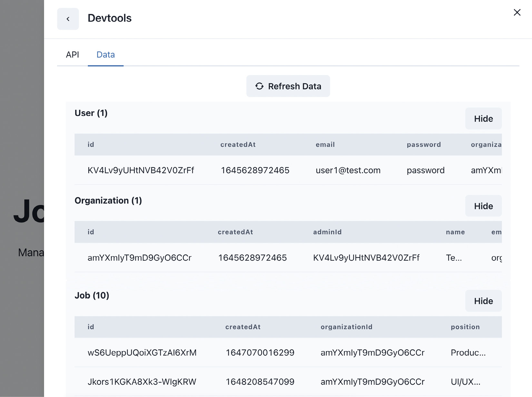The height and width of the screenshot is (397, 532).
Task: Select the Data tab
Action: pos(105,55)
